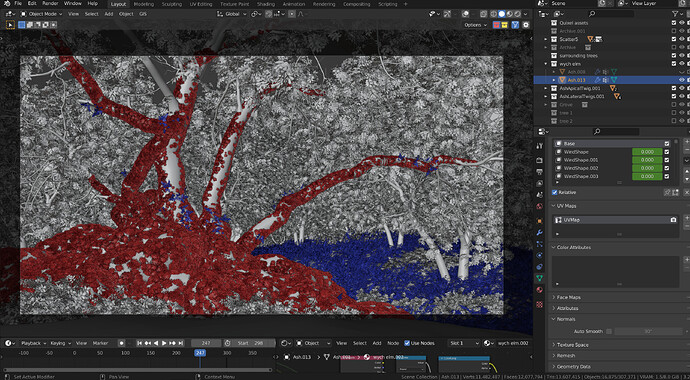Open the Render properties tab

540,160
